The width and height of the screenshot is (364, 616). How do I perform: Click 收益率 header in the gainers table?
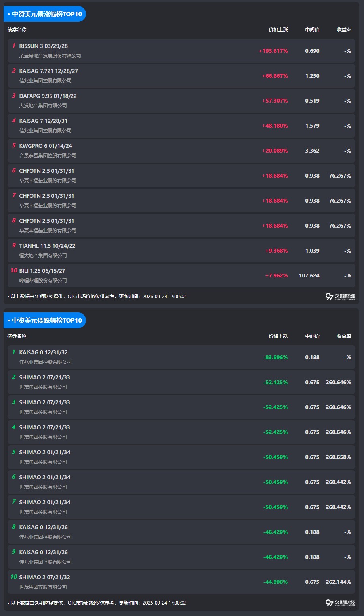pyautogui.click(x=344, y=30)
